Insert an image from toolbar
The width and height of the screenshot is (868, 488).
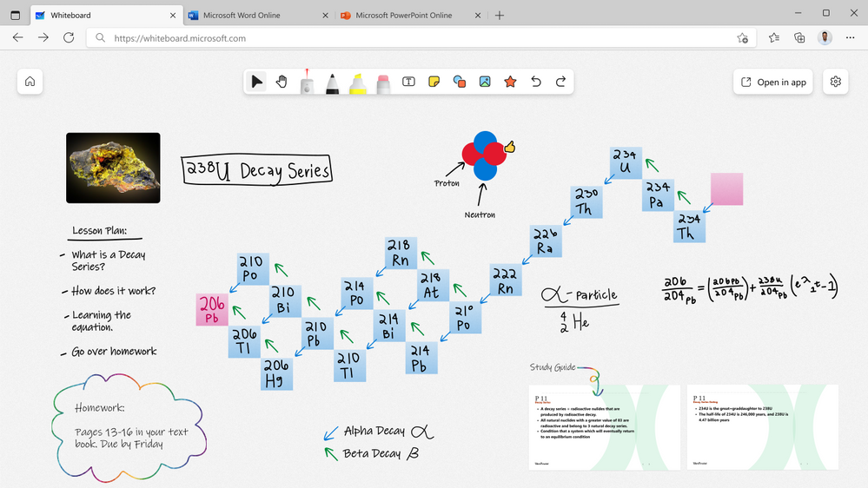(485, 82)
